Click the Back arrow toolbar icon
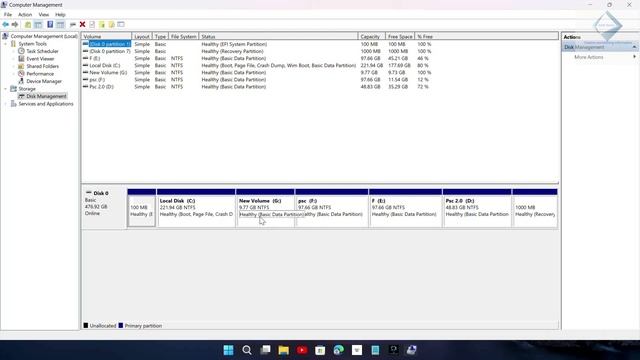This screenshot has height=360, width=640. point(6,25)
